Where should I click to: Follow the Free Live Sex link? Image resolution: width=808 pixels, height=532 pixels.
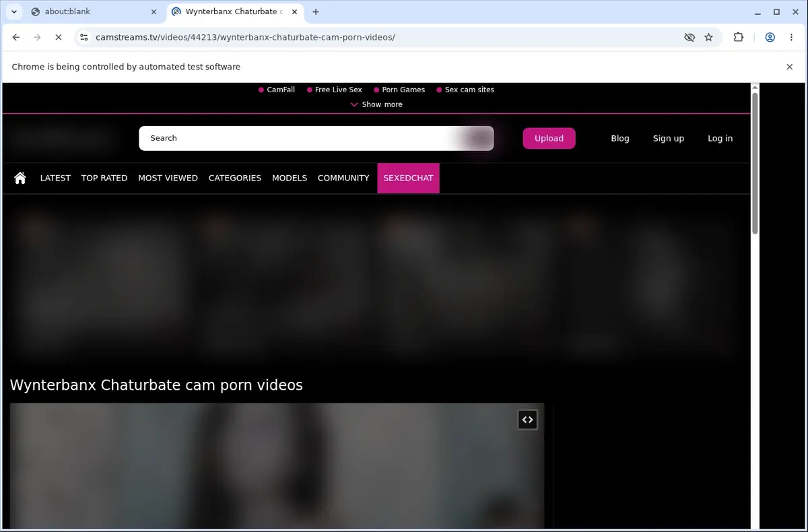click(334, 90)
